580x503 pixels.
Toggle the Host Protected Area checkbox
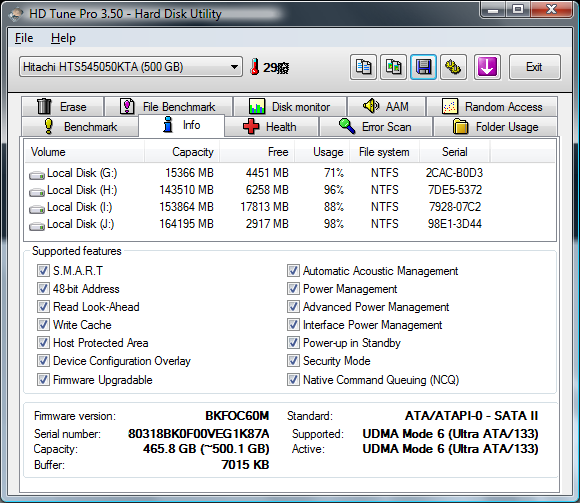click(43, 342)
